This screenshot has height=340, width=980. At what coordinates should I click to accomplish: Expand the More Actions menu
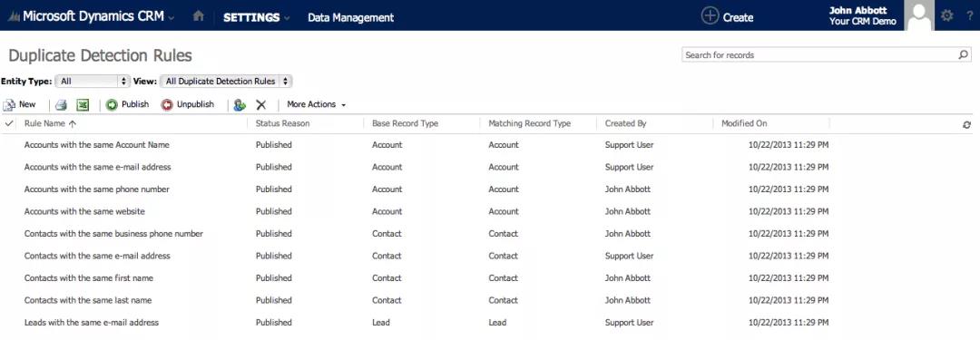(x=317, y=104)
